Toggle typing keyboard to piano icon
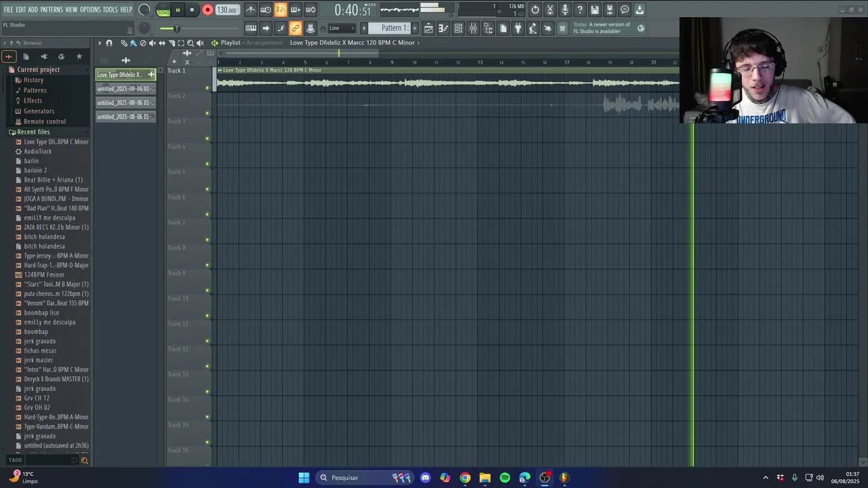This screenshot has width=868, height=488. coord(251,28)
